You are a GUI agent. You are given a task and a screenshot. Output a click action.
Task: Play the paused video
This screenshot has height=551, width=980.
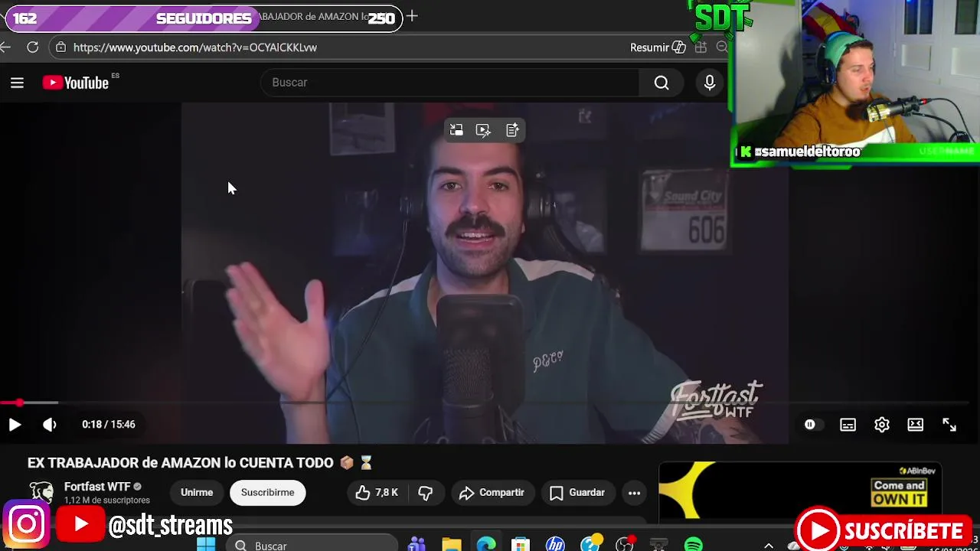point(15,425)
